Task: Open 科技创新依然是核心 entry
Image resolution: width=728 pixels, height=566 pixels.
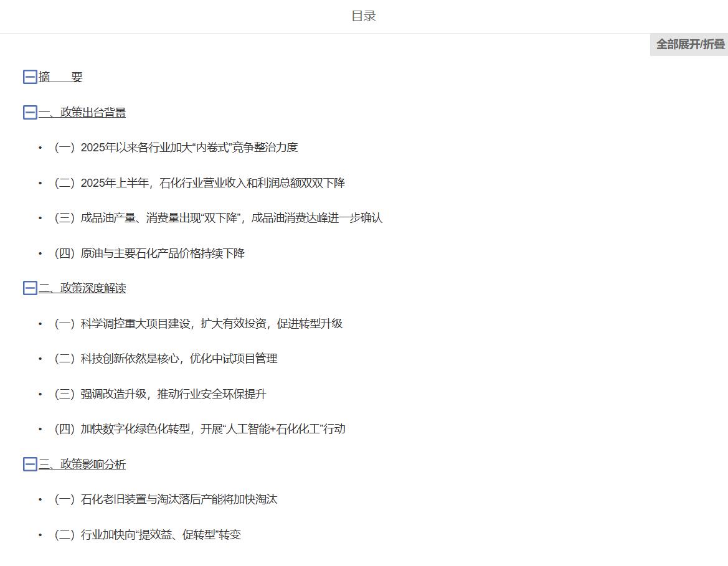Action: tap(166, 359)
